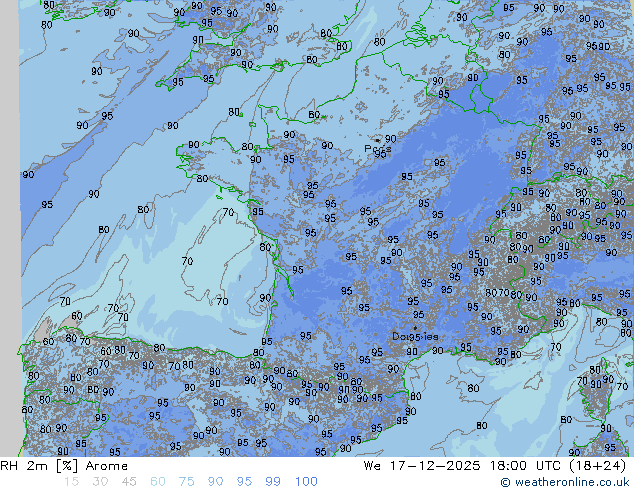Click legend value 30

point(100,482)
